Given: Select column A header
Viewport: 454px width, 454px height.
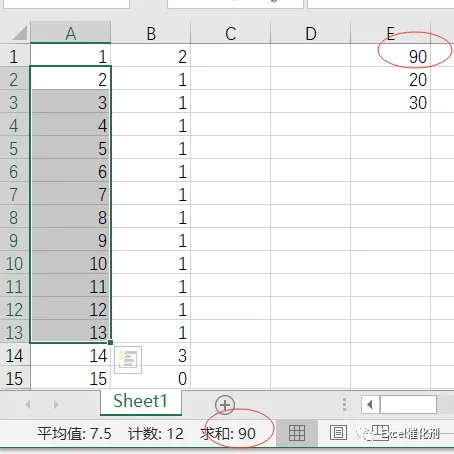Looking at the screenshot, I should (x=71, y=32).
